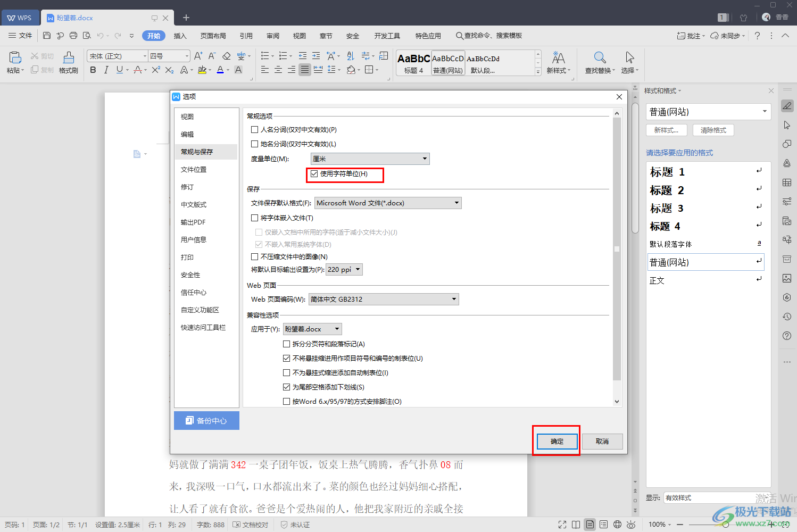The height and width of the screenshot is (532, 797).
Task: Click the bulleted list icon
Action: coord(265,56)
